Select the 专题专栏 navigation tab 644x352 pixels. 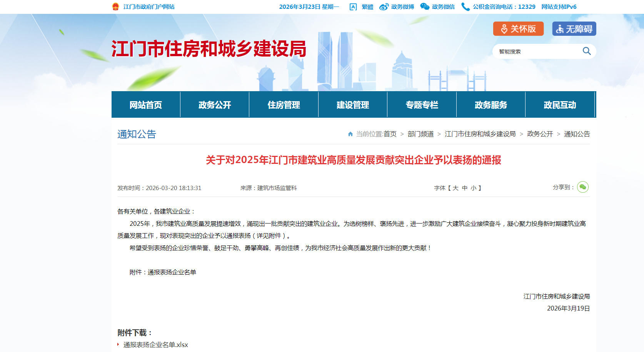pos(422,105)
